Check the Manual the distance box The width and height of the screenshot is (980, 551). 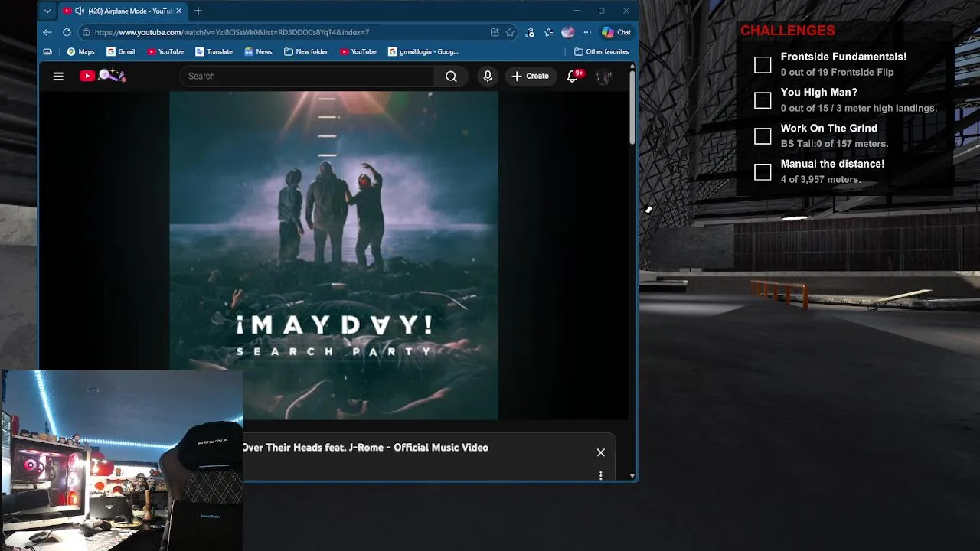tap(763, 172)
